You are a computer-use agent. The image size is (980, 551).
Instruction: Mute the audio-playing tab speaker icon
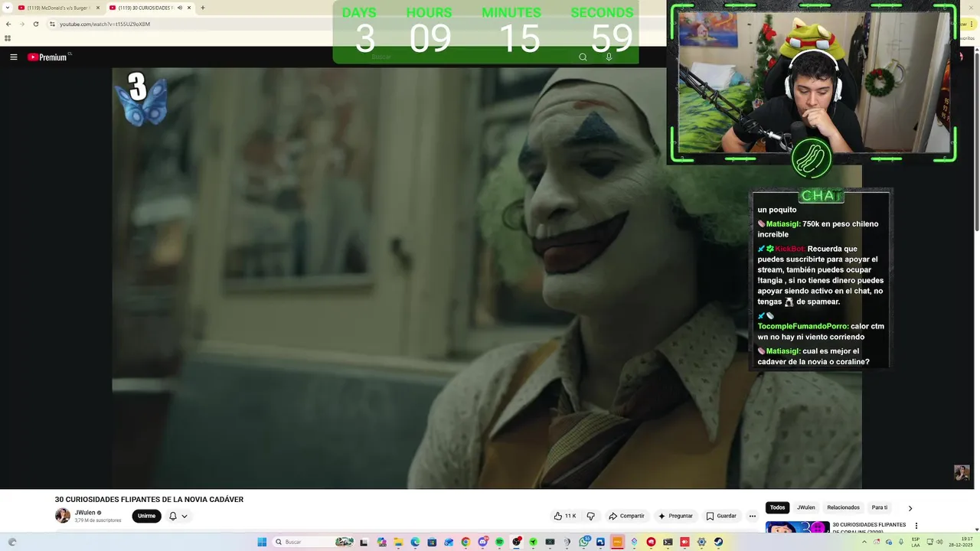(x=180, y=8)
